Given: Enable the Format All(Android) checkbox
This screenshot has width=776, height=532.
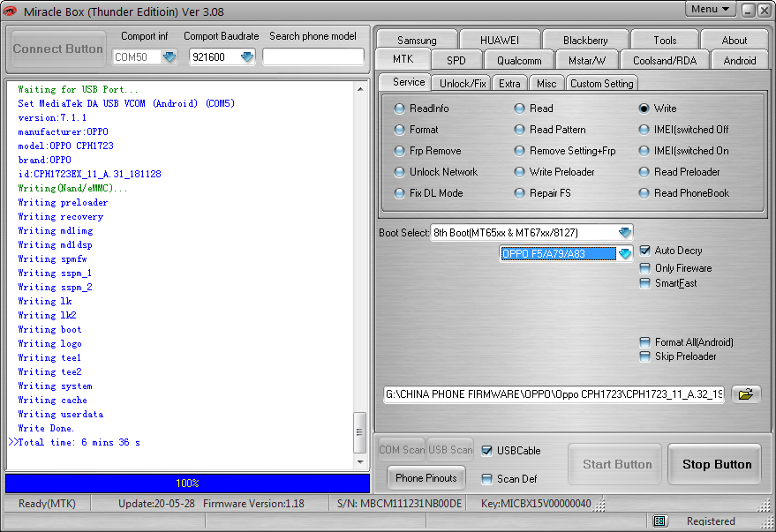Looking at the screenshot, I should [x=644, y=342].
